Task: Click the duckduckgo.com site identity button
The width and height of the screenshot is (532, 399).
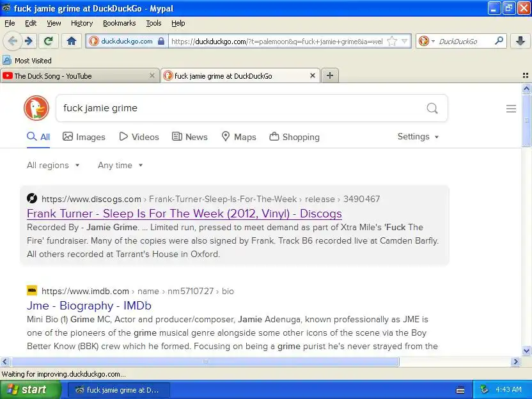Action: pyautogui.click(x=127, y=42)
